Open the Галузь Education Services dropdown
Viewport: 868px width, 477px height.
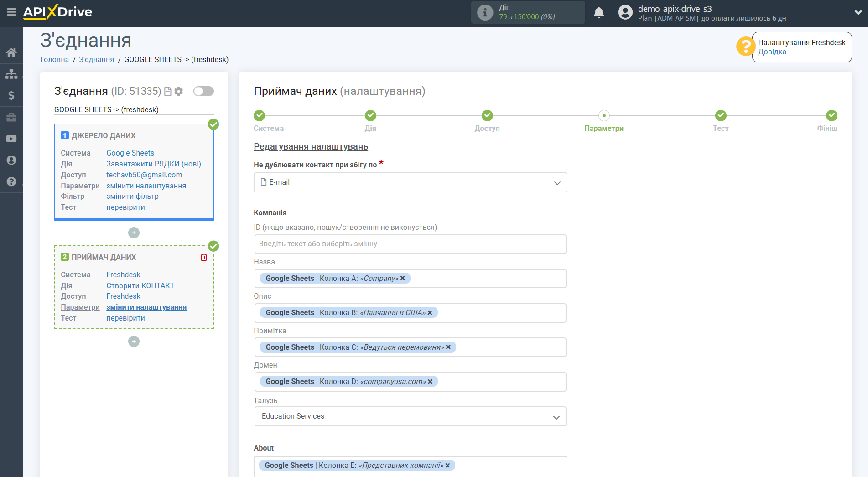(x=410, y=416)
